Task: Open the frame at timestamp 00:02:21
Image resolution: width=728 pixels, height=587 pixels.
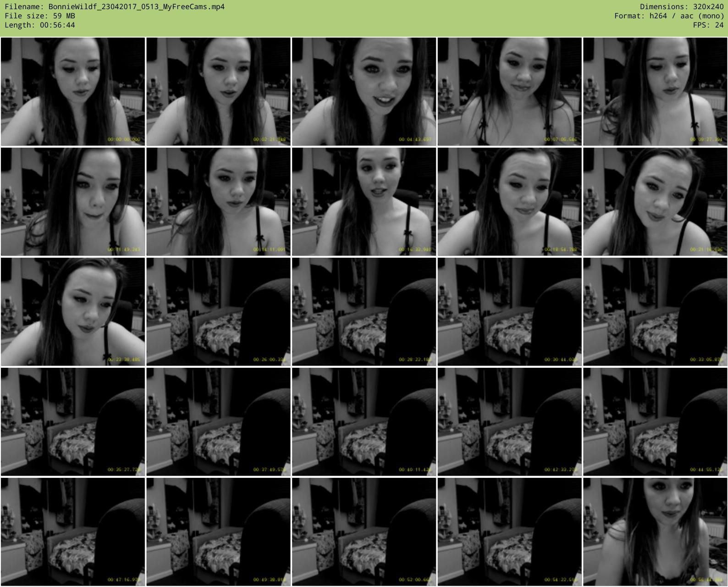Action: coord(218,92)
